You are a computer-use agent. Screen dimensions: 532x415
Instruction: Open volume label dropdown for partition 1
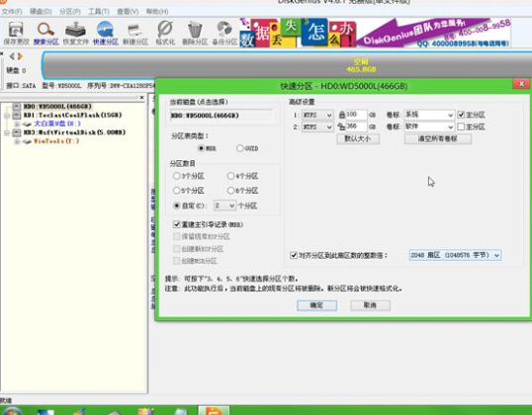click(429, 115)
